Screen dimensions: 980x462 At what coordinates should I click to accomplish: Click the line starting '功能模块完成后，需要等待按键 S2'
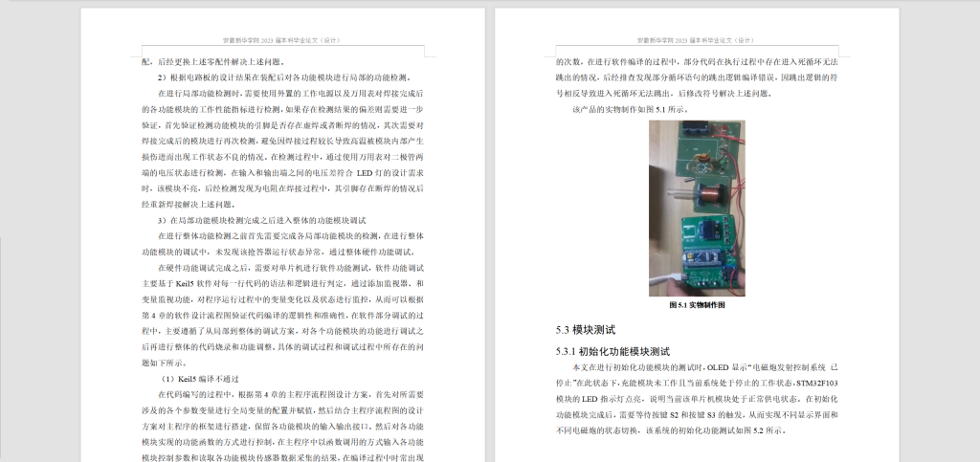click(697, 414)
